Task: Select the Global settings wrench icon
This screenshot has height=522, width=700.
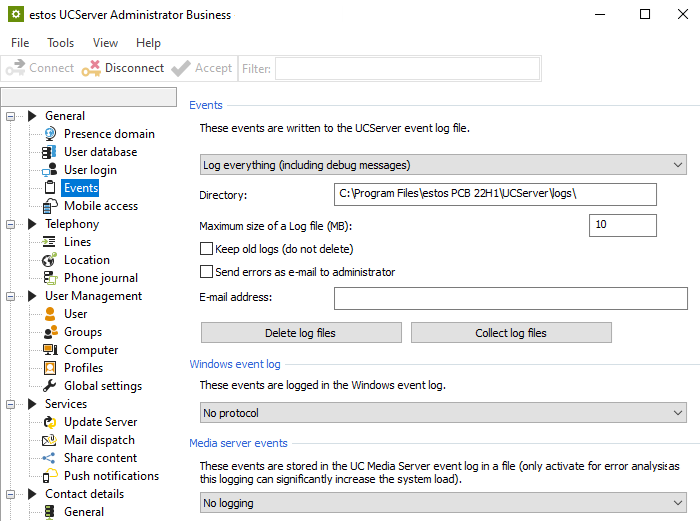Action: 49,386
